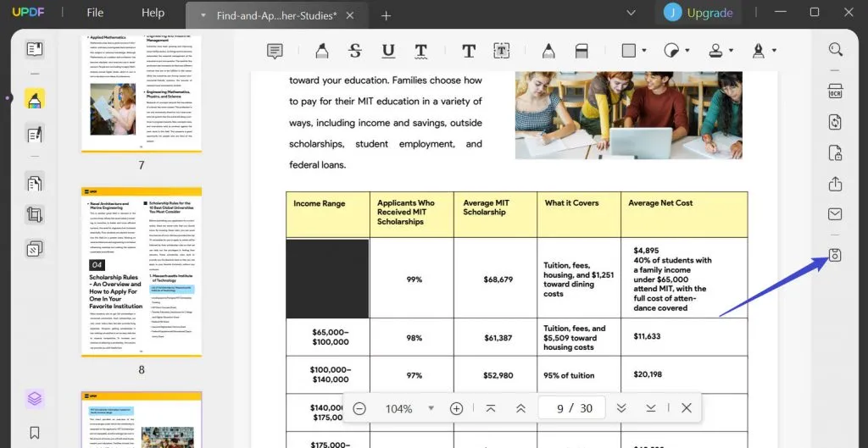Close the Find-and-Ap...her-Studies tab
The height and width of the screenshot is (448, 868).
click(x=350, y=15)
